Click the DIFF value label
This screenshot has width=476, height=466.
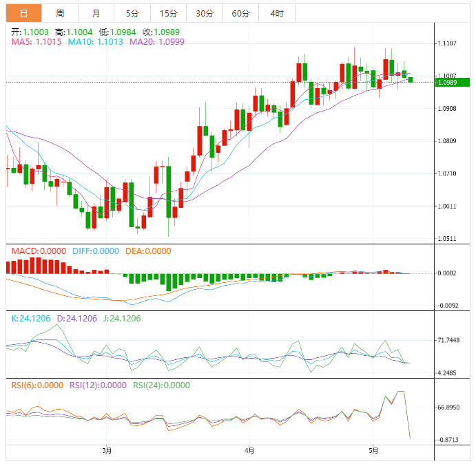[x=96, y=251]
